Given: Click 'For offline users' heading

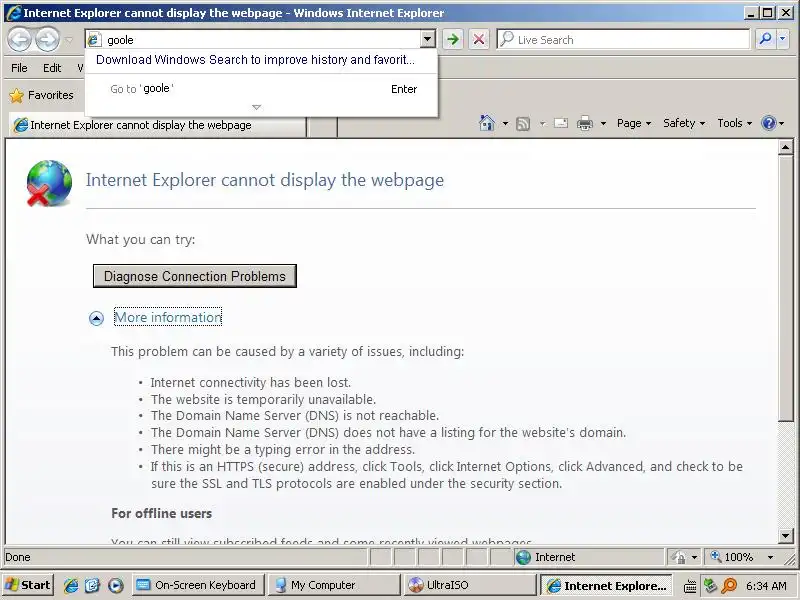Looking at the screenshot, I should 161,513.
